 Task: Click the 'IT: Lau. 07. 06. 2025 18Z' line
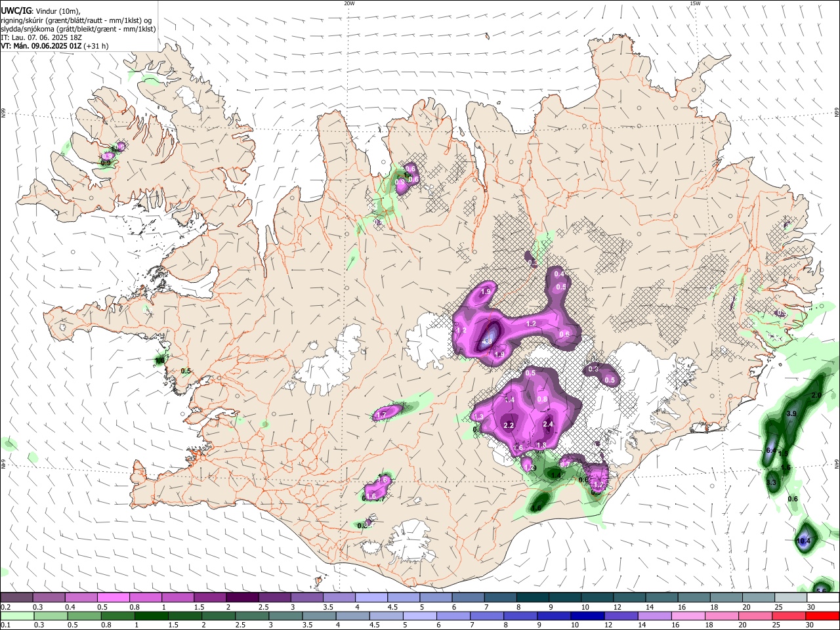[x=41, y=37]
